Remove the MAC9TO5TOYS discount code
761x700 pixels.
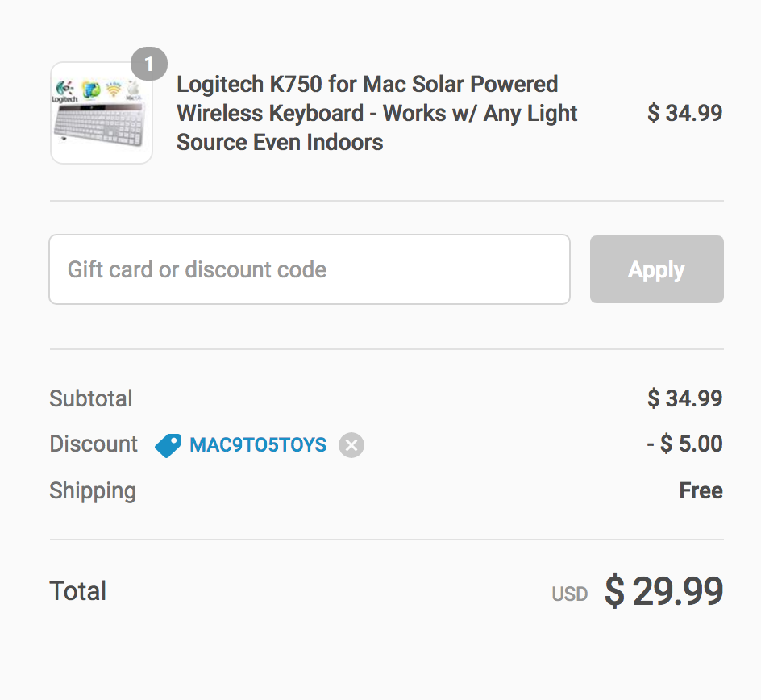(351, 445)
